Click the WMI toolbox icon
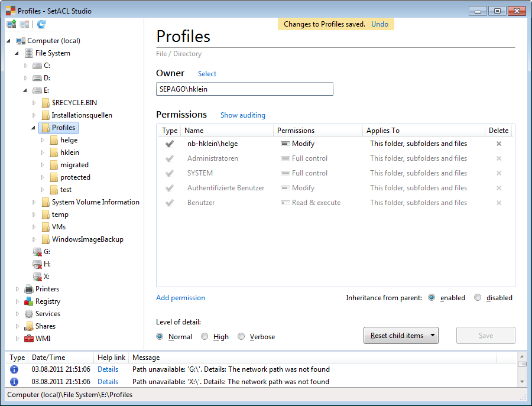Screen dimensions: 532x406 (29, 339)
